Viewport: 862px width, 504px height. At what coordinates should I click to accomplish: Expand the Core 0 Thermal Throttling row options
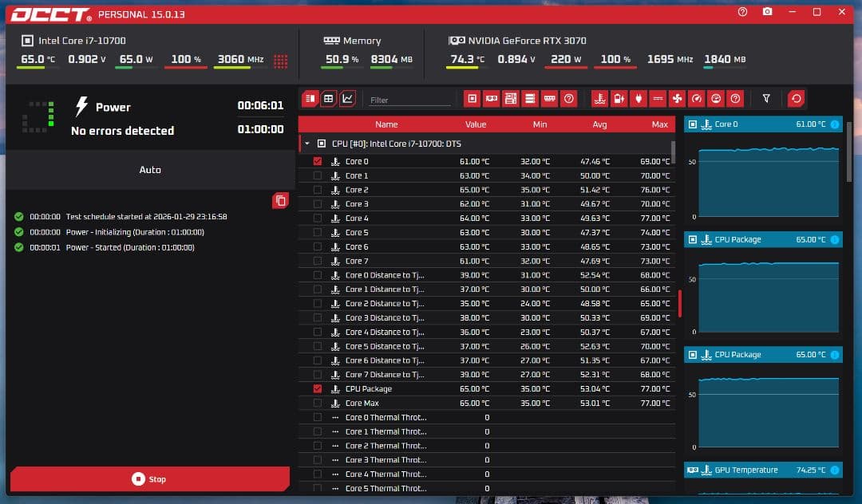coord(335,418)
